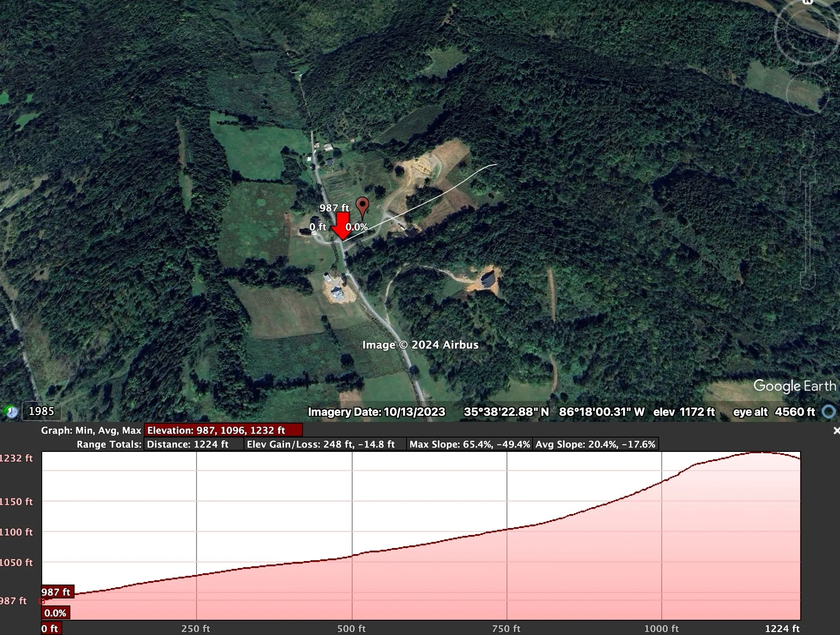This screenshot has width=840, height=635.
Task: Click the 0.0% label beside the map arrow
Action: point(357,227)
